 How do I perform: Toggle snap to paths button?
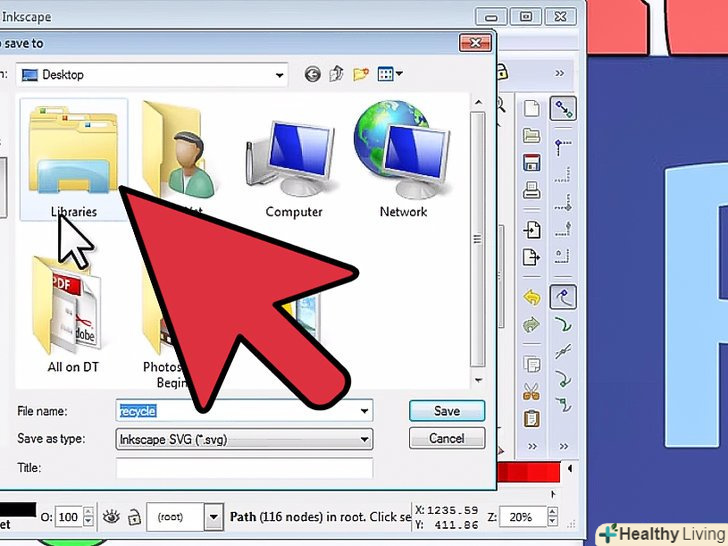click(x=563, y=325)
